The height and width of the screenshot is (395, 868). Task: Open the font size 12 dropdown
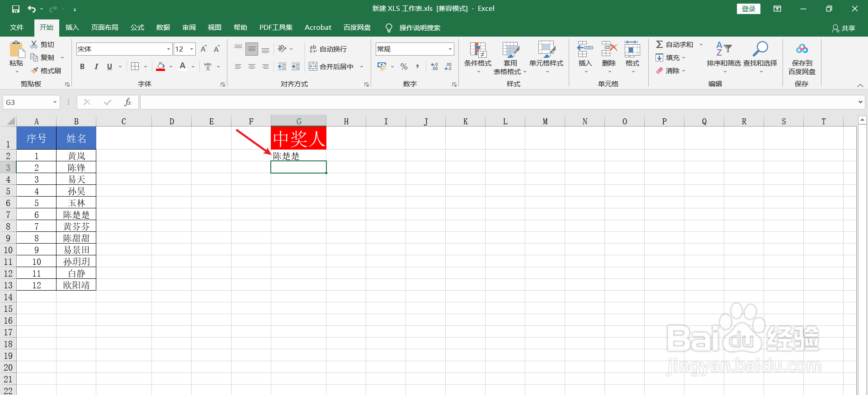pyautogui.click(x=192, y=49)
